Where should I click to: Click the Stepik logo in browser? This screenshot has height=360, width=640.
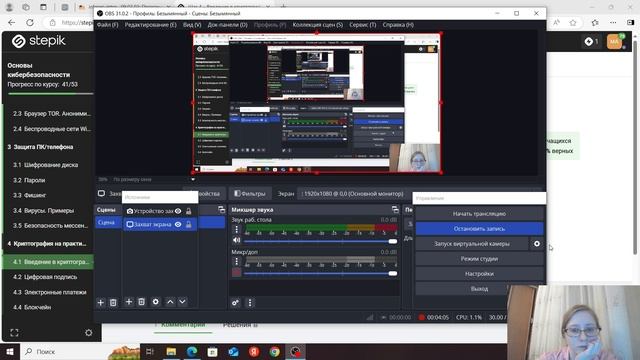[38, 41]
